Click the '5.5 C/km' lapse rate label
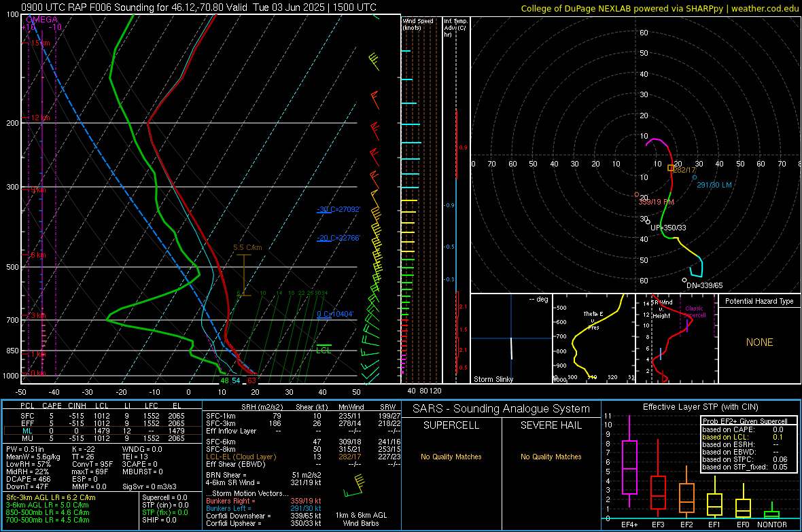 [247, 247]
